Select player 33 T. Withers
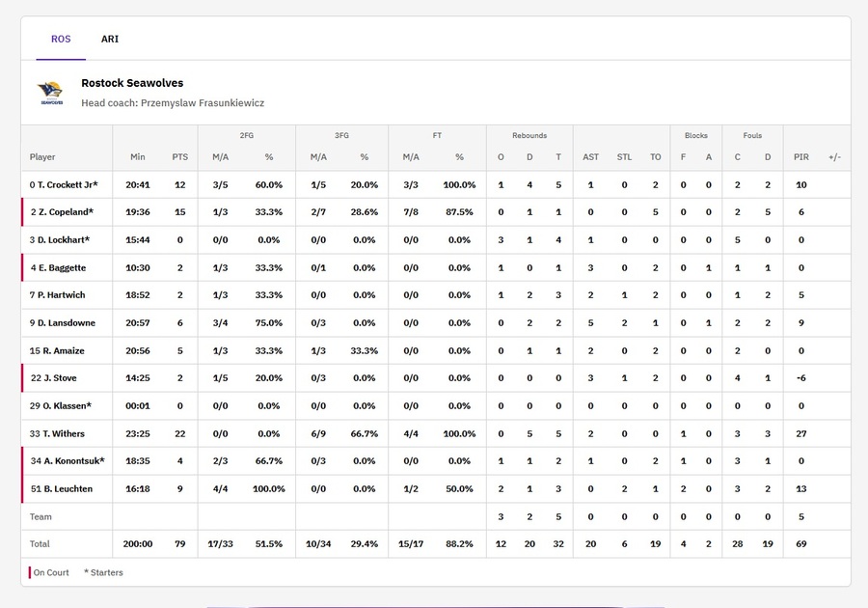Screen dimensions: 868x608 click(x=57, y=433)
